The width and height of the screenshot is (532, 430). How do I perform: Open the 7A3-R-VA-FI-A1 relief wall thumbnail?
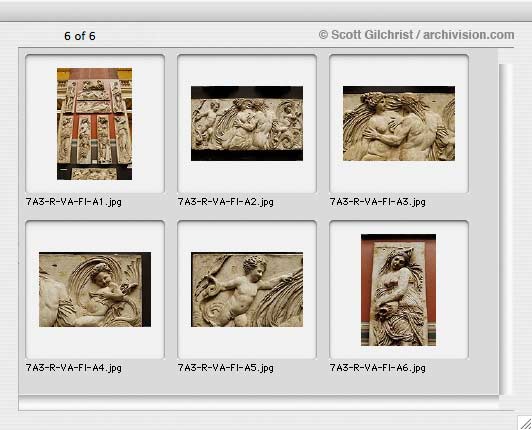(94, 124)
